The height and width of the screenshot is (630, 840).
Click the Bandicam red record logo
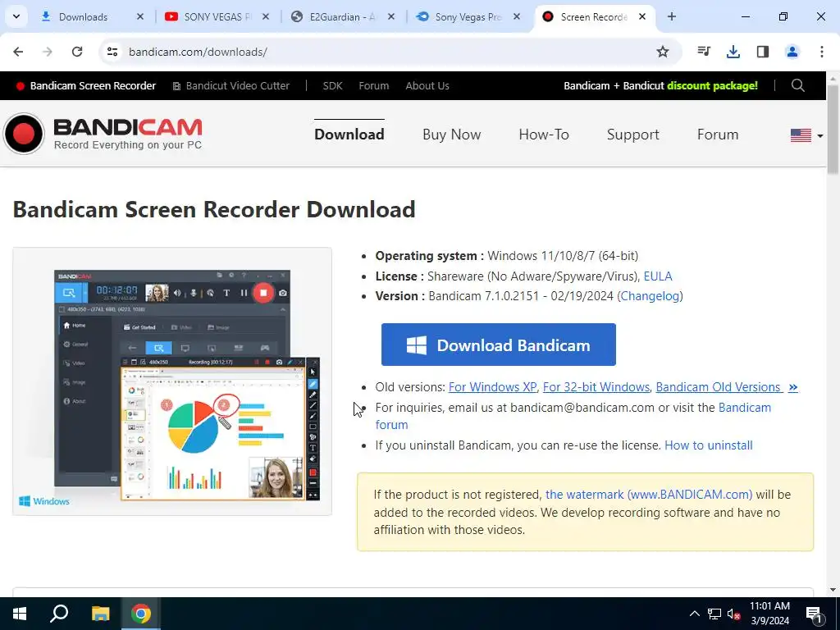(24, 134)
